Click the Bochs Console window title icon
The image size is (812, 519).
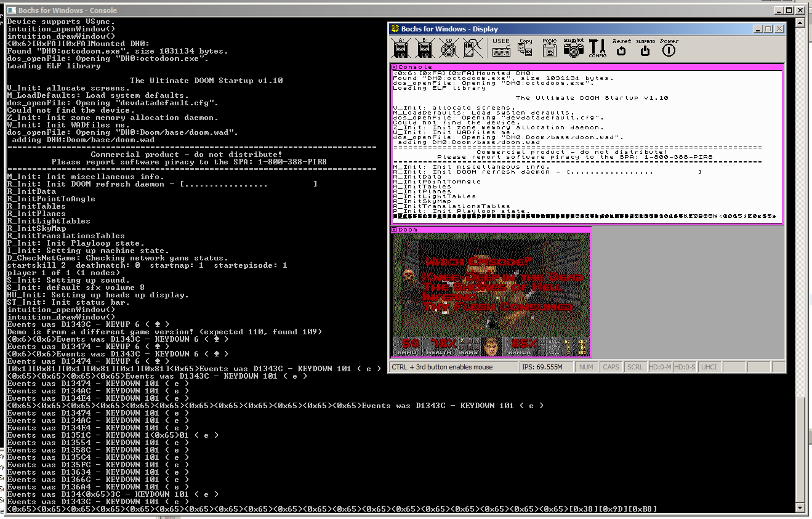11,10
